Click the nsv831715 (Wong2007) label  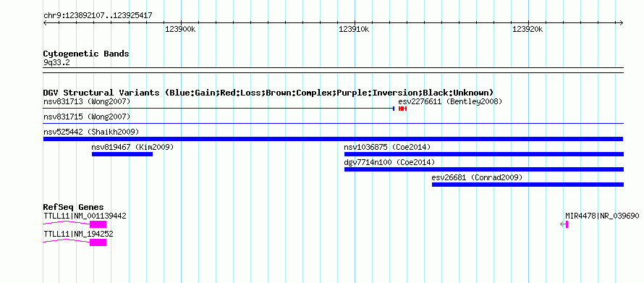87,117
